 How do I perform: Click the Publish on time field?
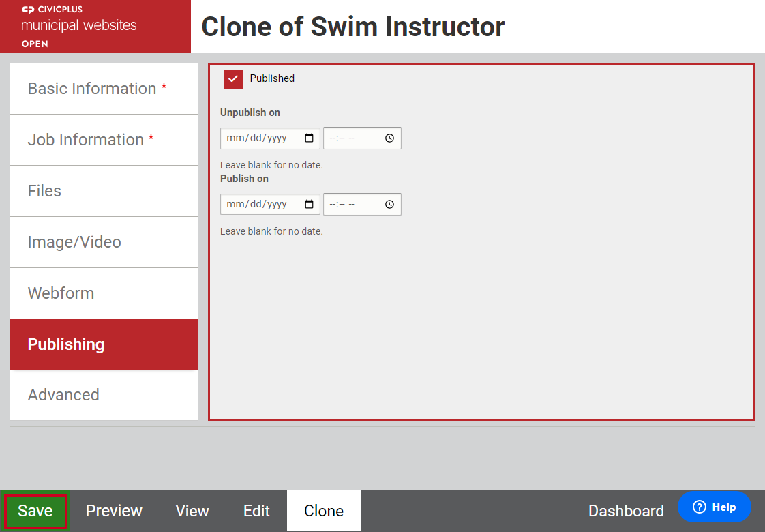click(x=362, y=205)
